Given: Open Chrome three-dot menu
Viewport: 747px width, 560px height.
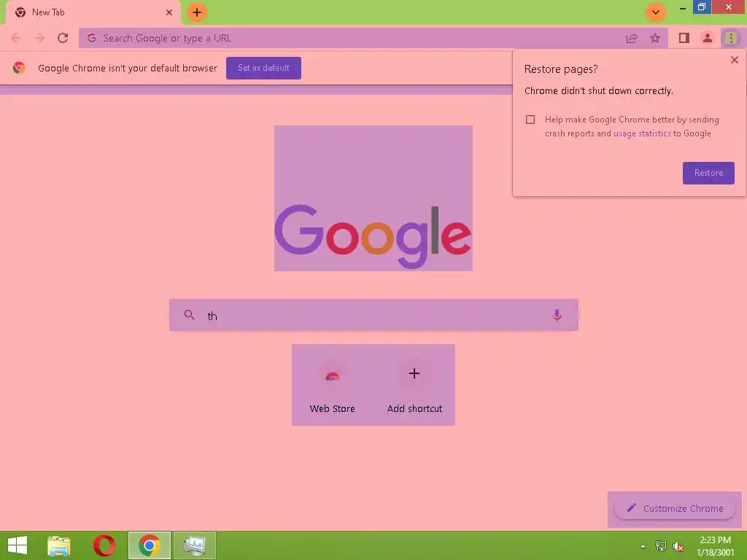Looking at the screenshot, I should (731, 38).
